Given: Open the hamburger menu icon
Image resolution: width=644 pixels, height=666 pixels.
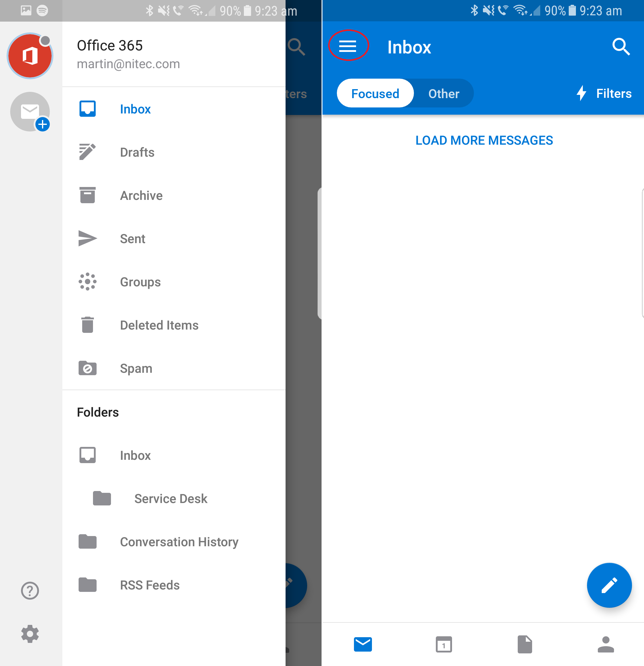Looking at the screenshot, I should tap(347, 46).
